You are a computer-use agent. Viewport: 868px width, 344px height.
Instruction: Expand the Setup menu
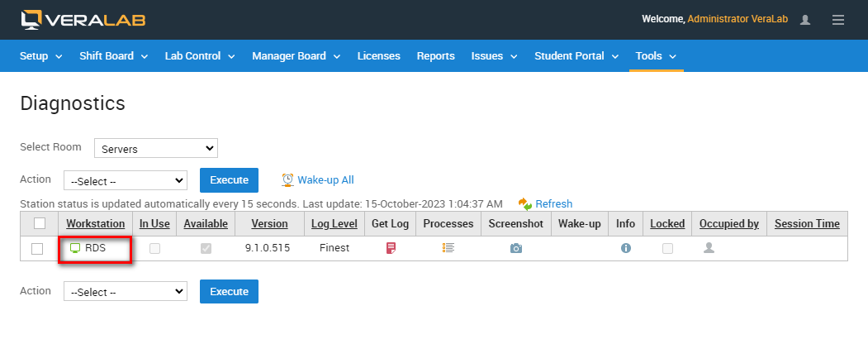(41, 56)
